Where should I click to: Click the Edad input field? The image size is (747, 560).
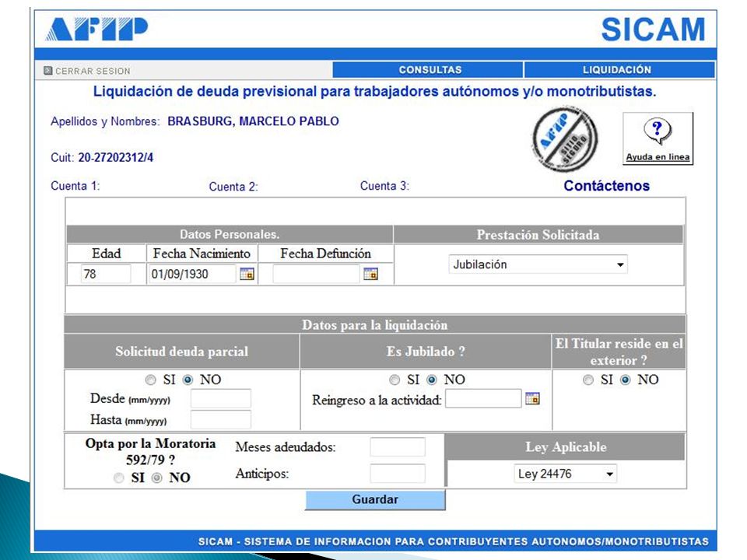point(105,274)
